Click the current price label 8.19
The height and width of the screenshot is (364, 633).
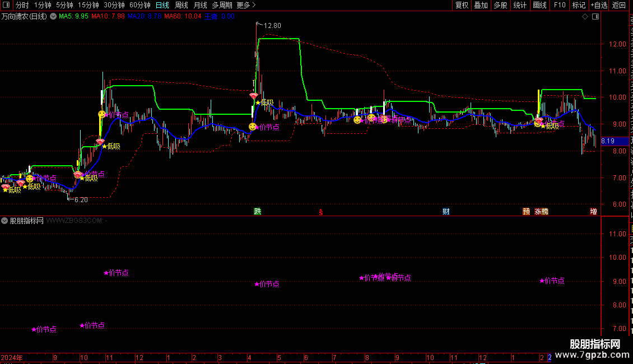point(608,142)
